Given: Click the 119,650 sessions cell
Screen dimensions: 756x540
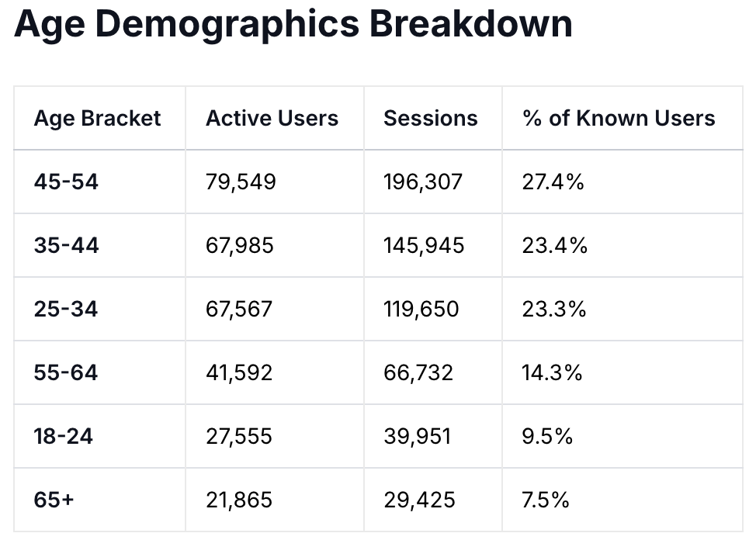Looking at the screenshot, I should [x=421, y=310].
